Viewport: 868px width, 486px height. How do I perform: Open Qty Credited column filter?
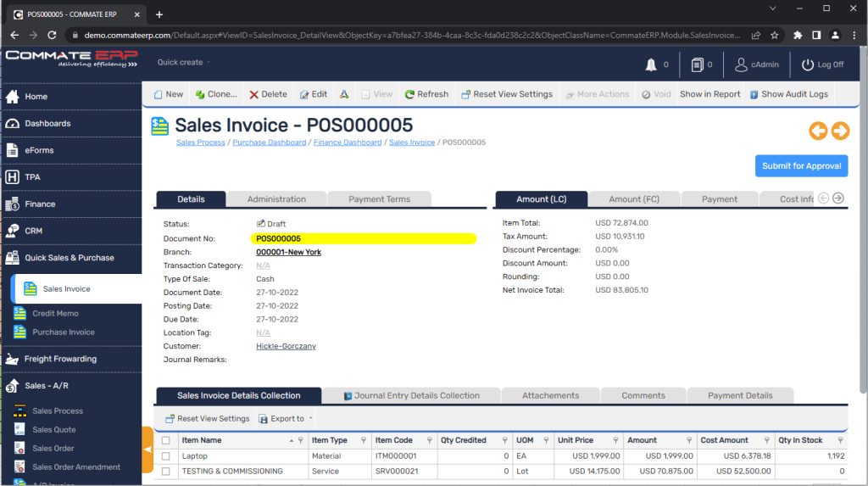tap(505, 440)
